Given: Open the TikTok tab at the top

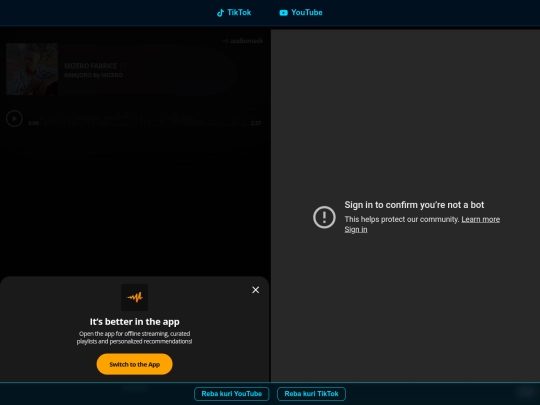Looking at the screenshot, I should tap(234, 13).
